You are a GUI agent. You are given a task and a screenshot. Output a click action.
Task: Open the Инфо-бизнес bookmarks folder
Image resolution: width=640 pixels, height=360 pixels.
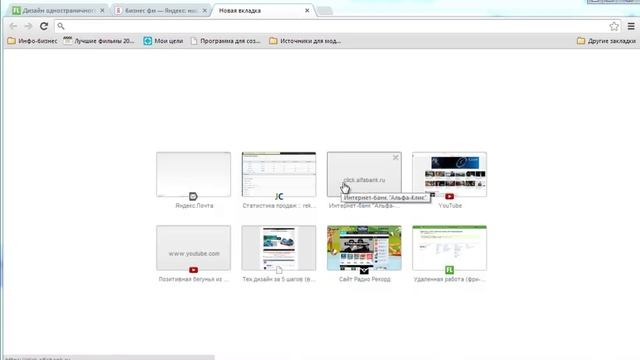point(32,41)
